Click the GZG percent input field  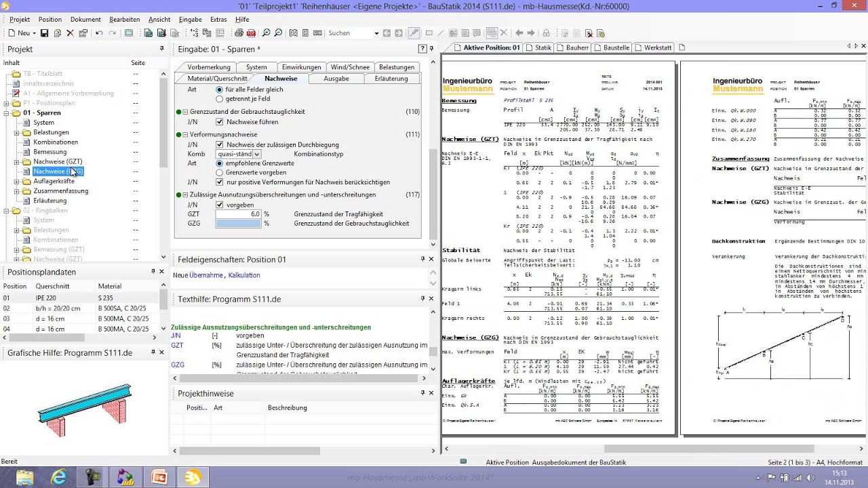coord(239,224)
